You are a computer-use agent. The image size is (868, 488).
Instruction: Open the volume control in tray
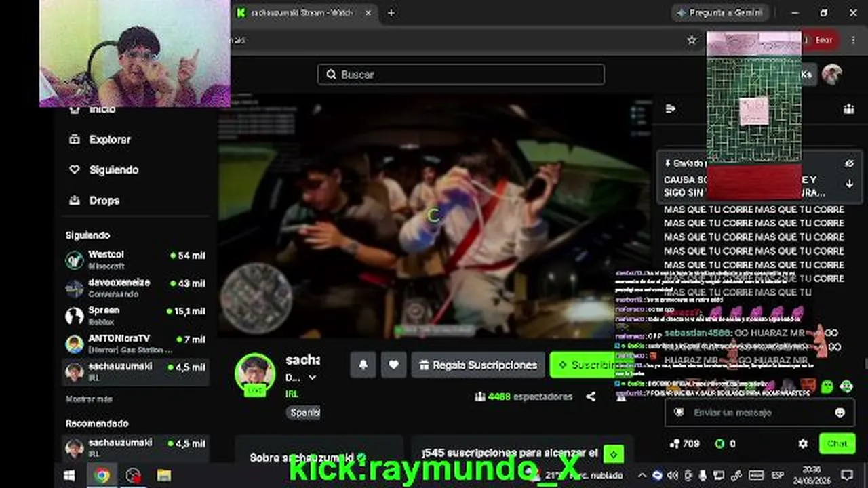click(x=673, y=476)
